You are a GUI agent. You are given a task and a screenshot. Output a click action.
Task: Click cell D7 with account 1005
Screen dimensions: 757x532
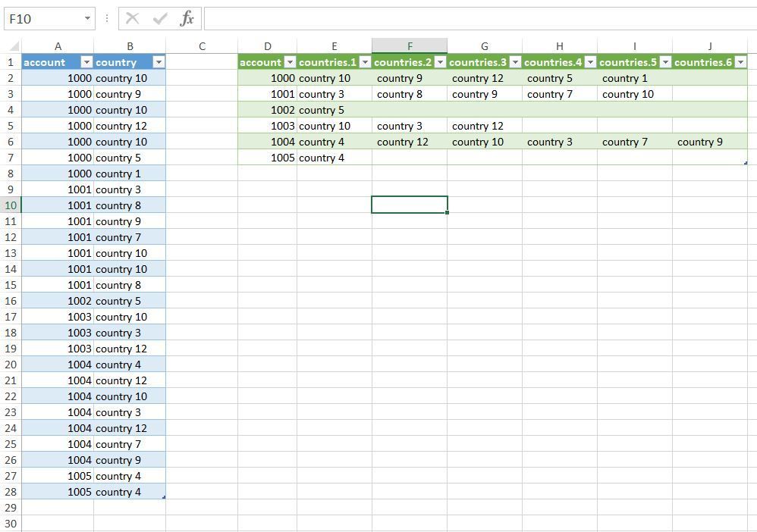[268, 158]
